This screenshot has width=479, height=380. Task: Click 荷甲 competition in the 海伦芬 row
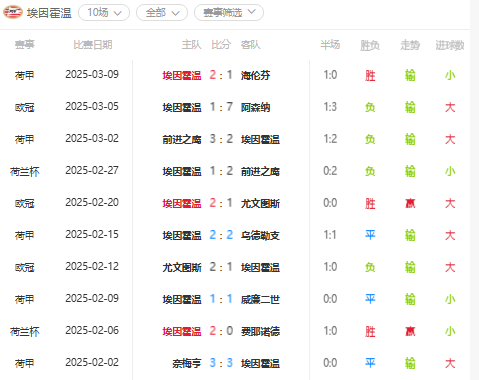(25, 75)
